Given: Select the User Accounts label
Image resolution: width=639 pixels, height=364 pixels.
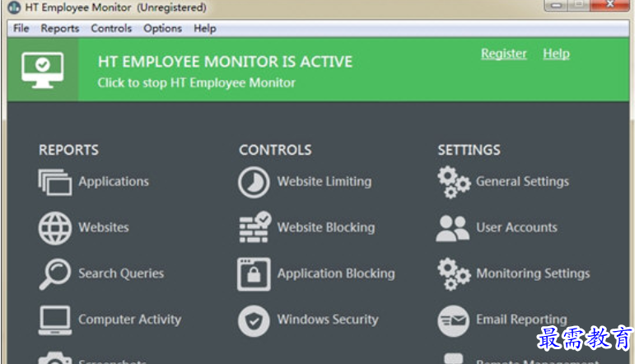Looking at the screenshot, I should [517, 227].
